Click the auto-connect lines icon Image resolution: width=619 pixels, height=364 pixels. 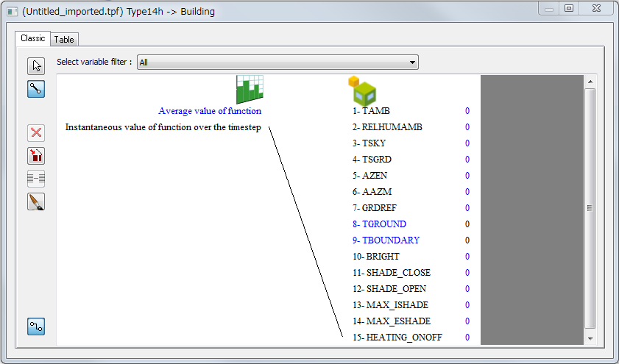click(36, 179)
